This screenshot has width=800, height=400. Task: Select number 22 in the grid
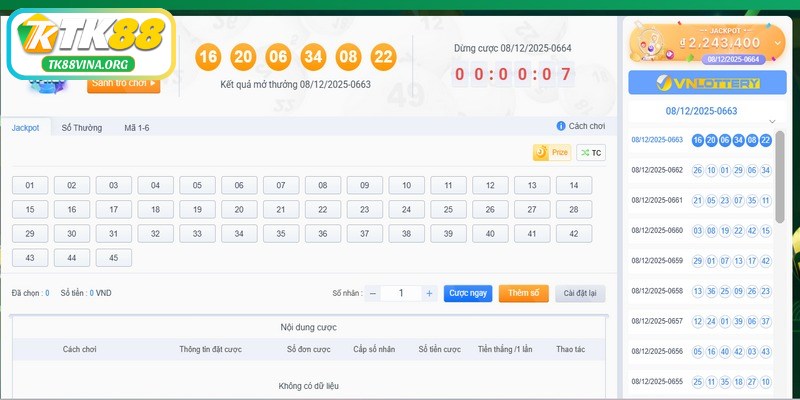tap(323, 209)
